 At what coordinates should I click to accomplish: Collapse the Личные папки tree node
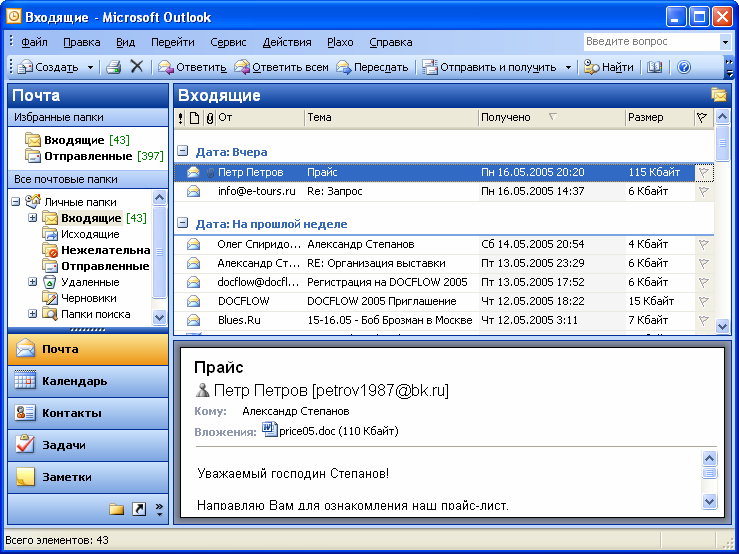(16, 202)
